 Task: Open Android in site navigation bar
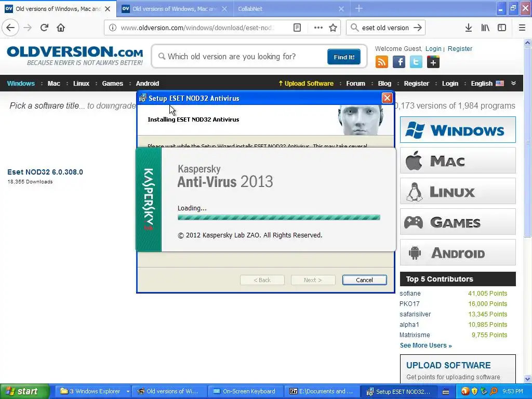click(x=147, y=83)
